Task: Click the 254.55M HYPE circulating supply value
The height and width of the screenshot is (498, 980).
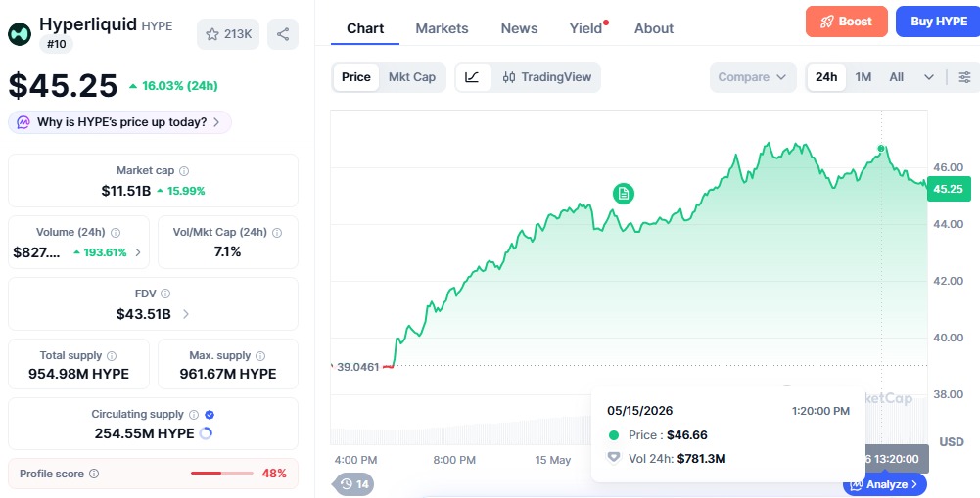Action: 144,433
